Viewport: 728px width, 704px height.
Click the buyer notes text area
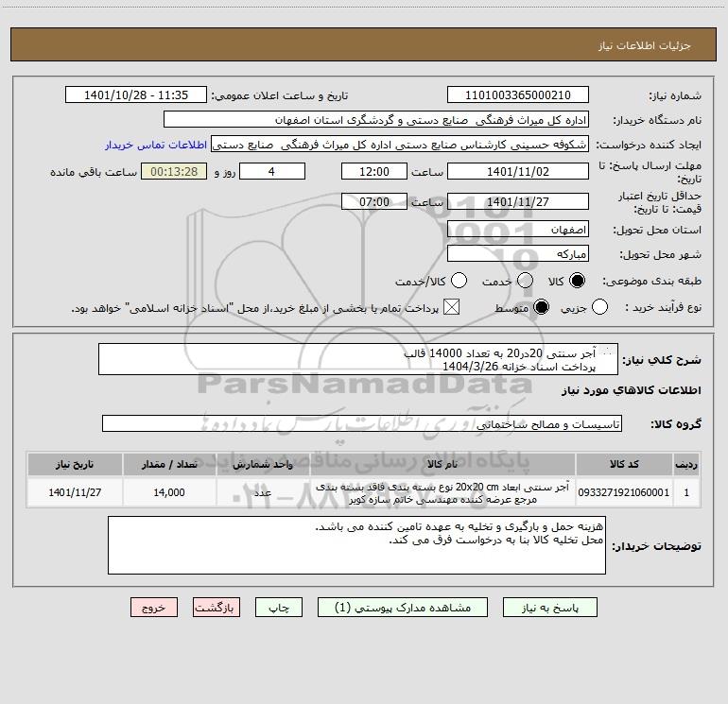[x=356, y=545]
